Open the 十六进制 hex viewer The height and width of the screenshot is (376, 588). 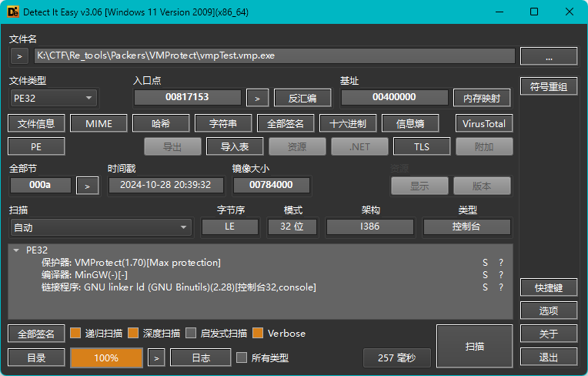pos(348,123)
